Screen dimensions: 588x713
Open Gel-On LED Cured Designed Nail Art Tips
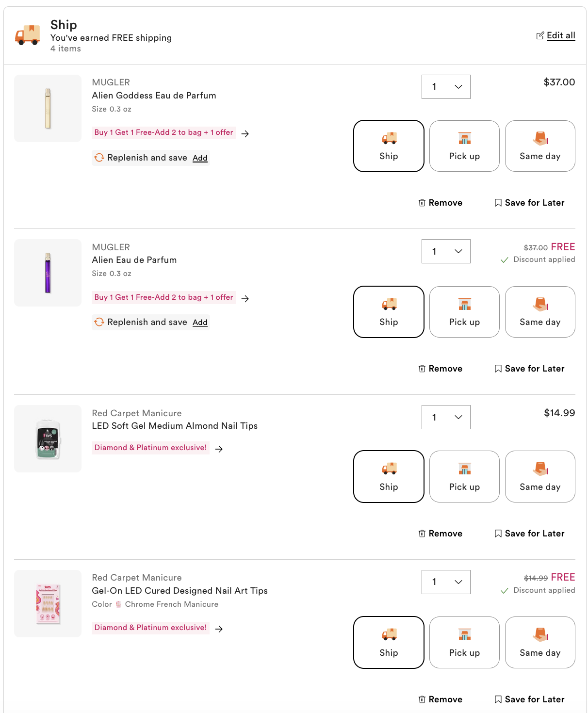coord(180,591)
